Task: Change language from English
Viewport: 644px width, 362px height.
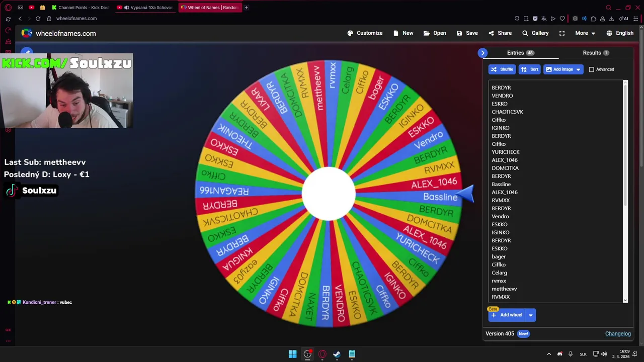Action: pyautogui.click(x=620, y=33)
